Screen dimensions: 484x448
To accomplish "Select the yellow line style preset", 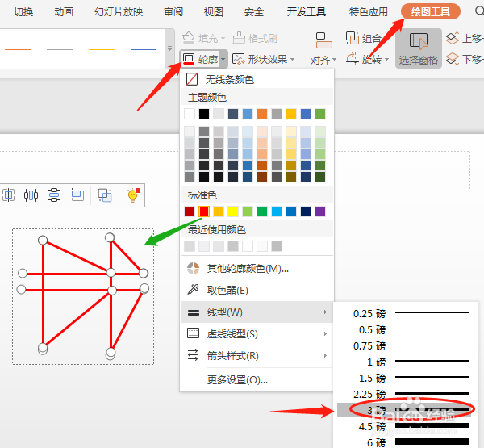I will click(102, 49).
